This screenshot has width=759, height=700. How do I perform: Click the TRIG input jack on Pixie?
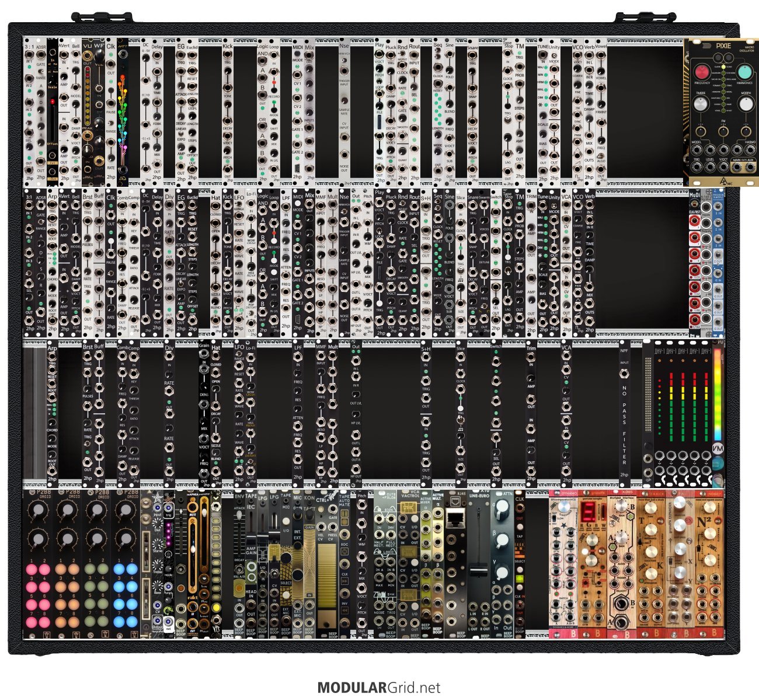click(697, 166)
